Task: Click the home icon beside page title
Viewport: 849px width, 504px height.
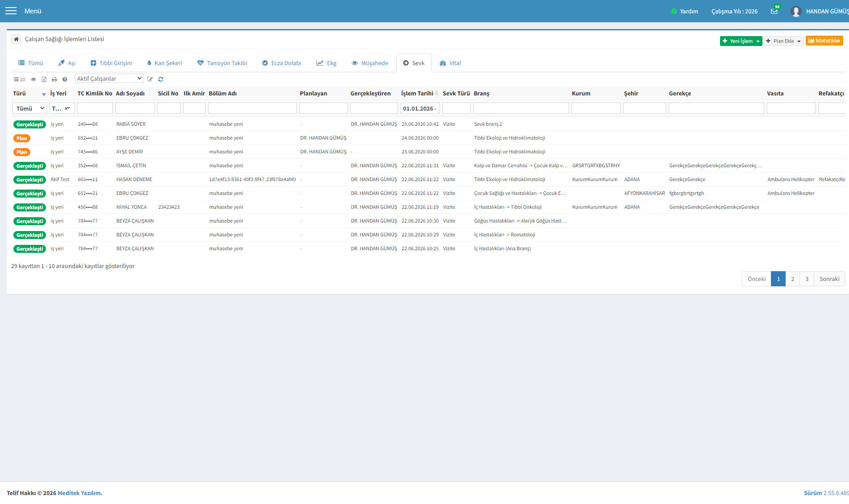Action: pyautogui.click(x=16, y=39)
